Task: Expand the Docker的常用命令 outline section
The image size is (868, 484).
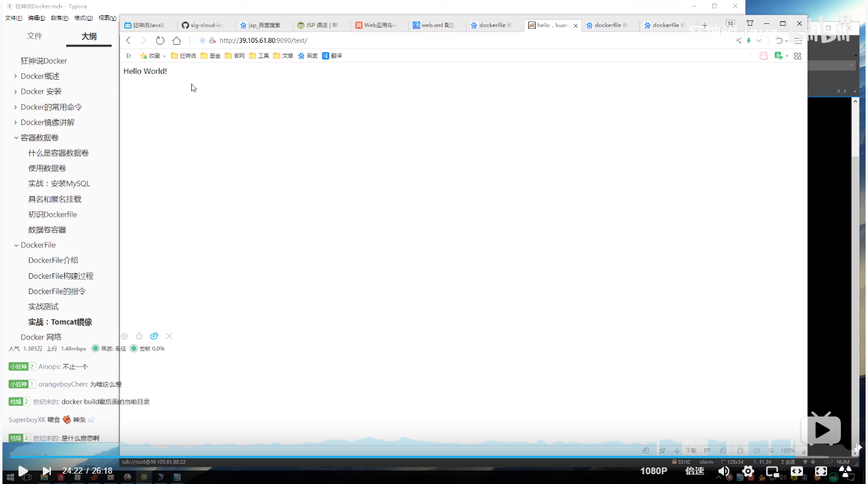Action: pos(15,107)
